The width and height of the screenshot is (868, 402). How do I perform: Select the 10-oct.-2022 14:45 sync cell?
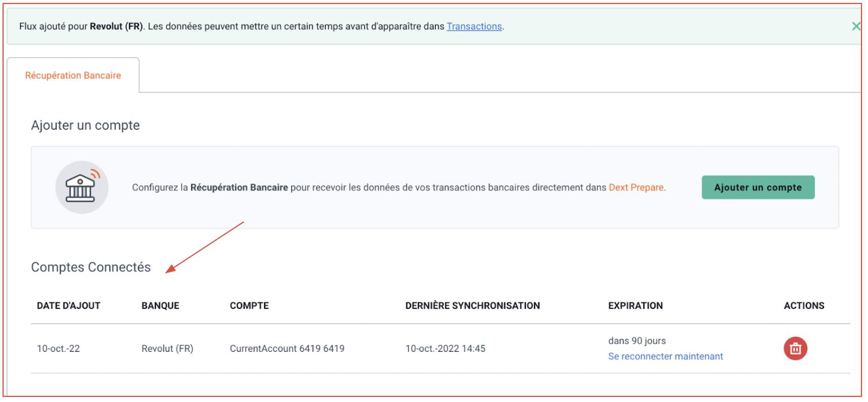(x=445, y=349)
